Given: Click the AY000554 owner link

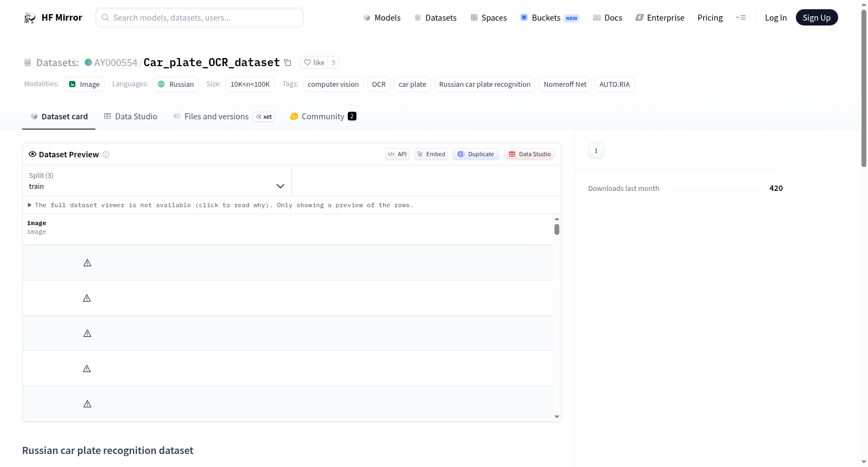Looking at the screenshot, I should tap(116, 63).
